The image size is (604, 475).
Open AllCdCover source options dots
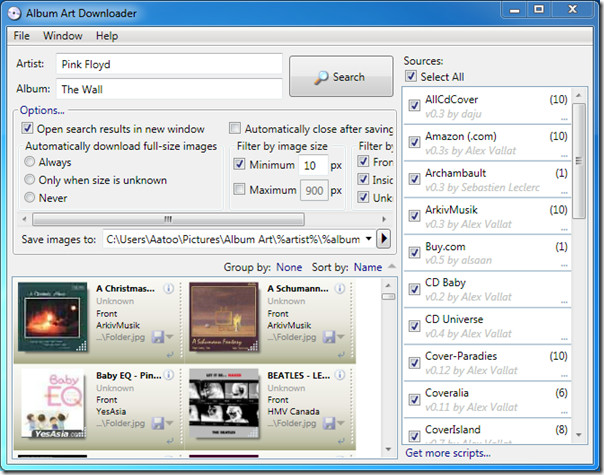tap(564, 119)
